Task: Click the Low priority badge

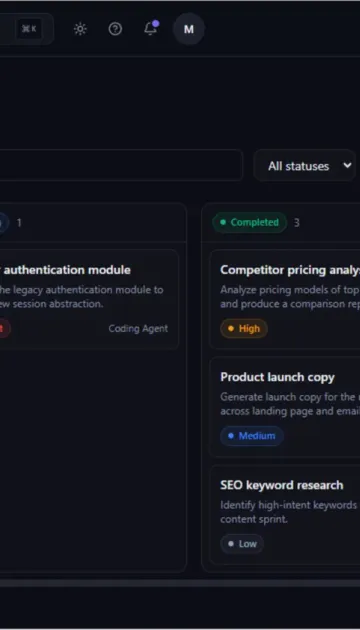Action: (x=242, y=544)
